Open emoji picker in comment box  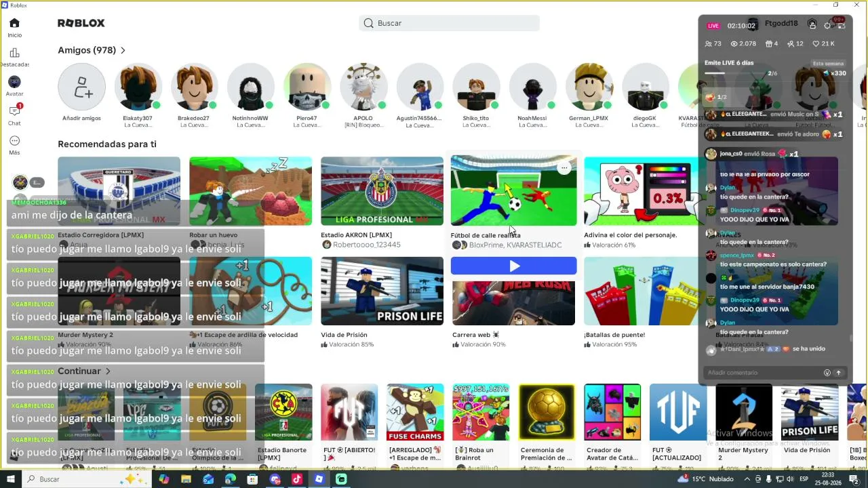coord(827,373)
